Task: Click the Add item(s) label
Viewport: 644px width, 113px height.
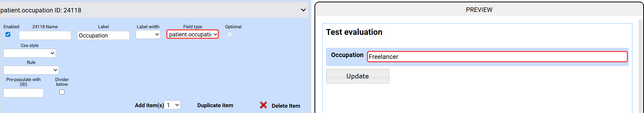Action: click(149, 105)
